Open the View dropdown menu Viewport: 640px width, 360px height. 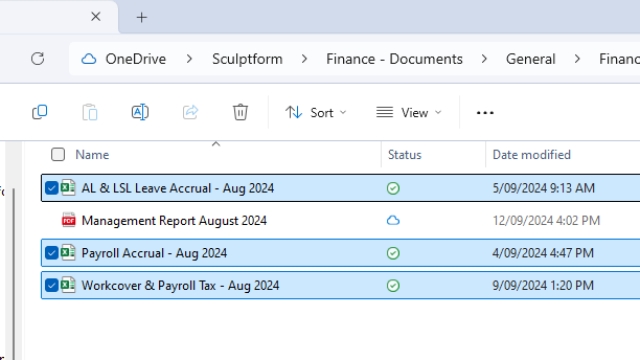coord(409,112)
